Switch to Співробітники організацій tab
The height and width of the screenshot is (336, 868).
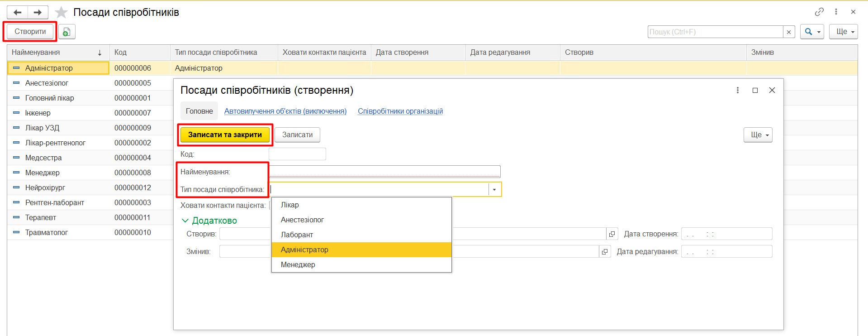(x=400, y=111)
